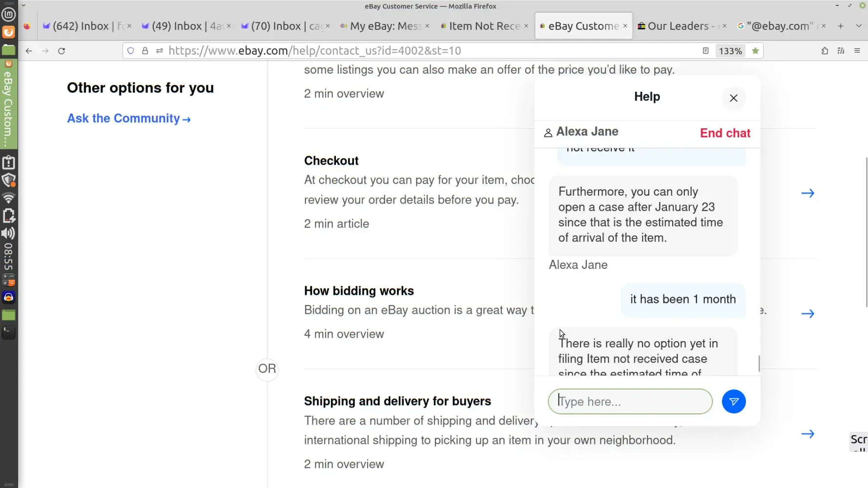This screenshot has width=868, height=488.
Task: Open Firefox application menu
Action: point(857,51)
